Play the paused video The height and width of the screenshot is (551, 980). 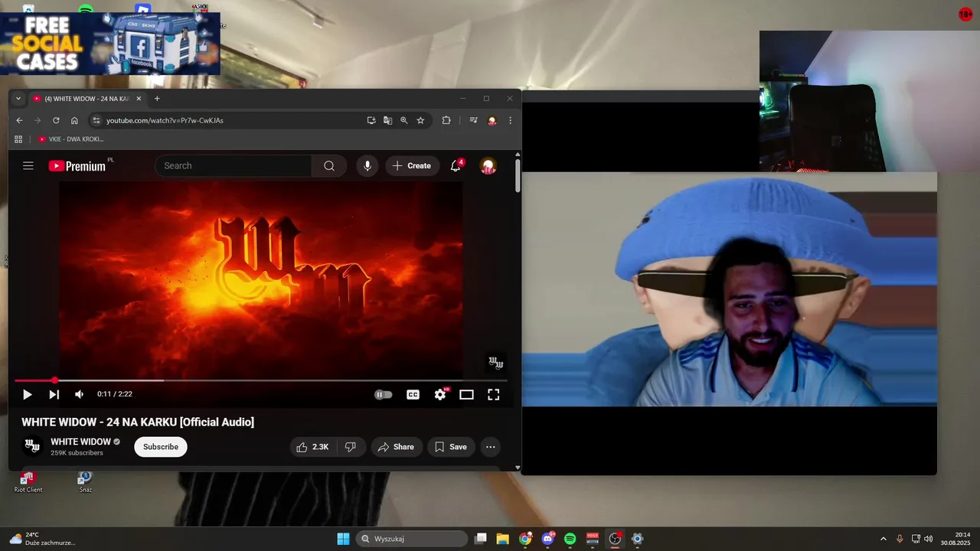click(27, 394)
